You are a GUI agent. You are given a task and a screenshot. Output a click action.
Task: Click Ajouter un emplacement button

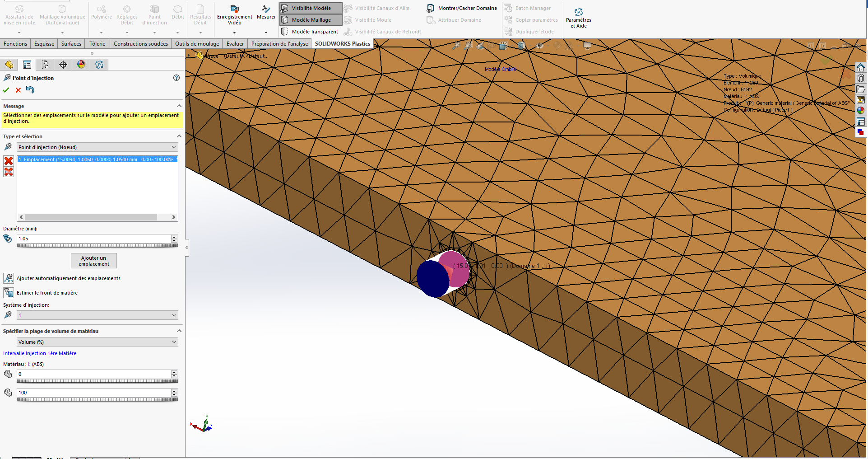point(94,261)
